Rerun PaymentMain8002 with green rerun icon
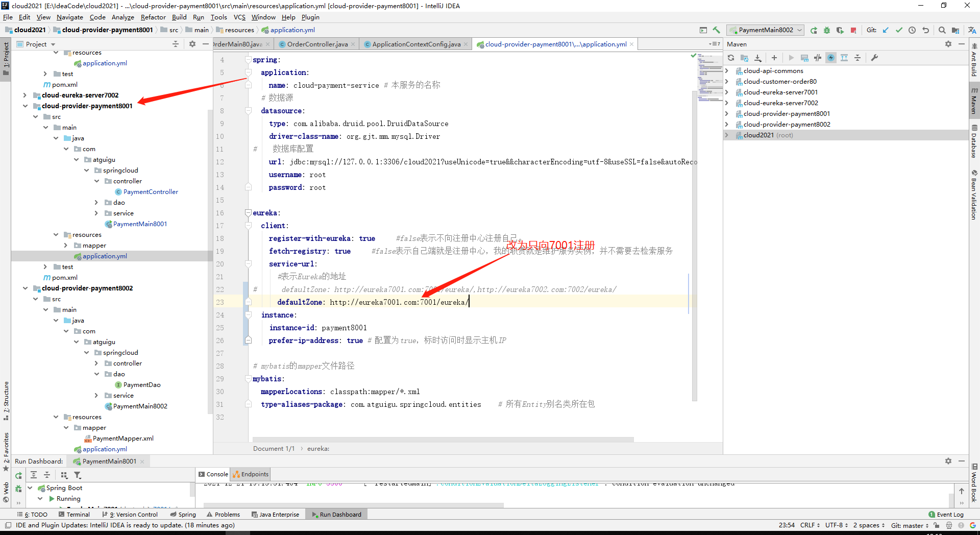Image resolution: width=980 pixels, height=535 pixels. 814,30
